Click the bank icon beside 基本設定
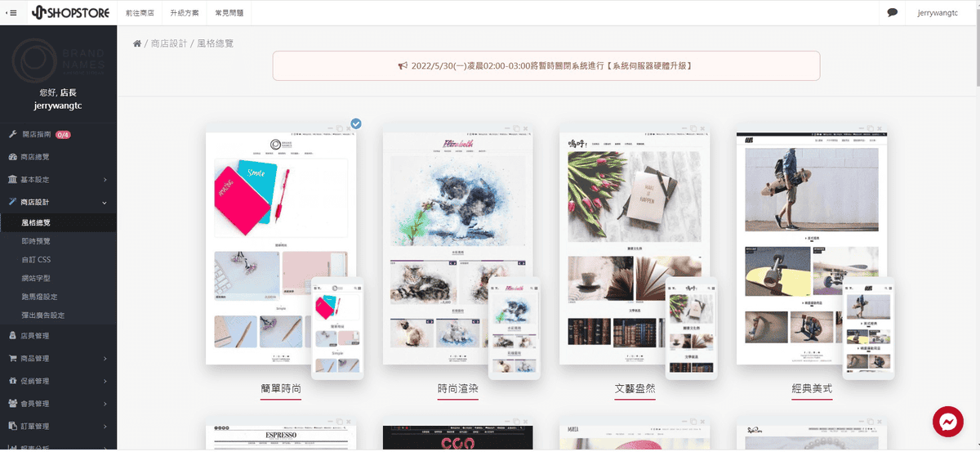The image size is (980, 452). 12,180
